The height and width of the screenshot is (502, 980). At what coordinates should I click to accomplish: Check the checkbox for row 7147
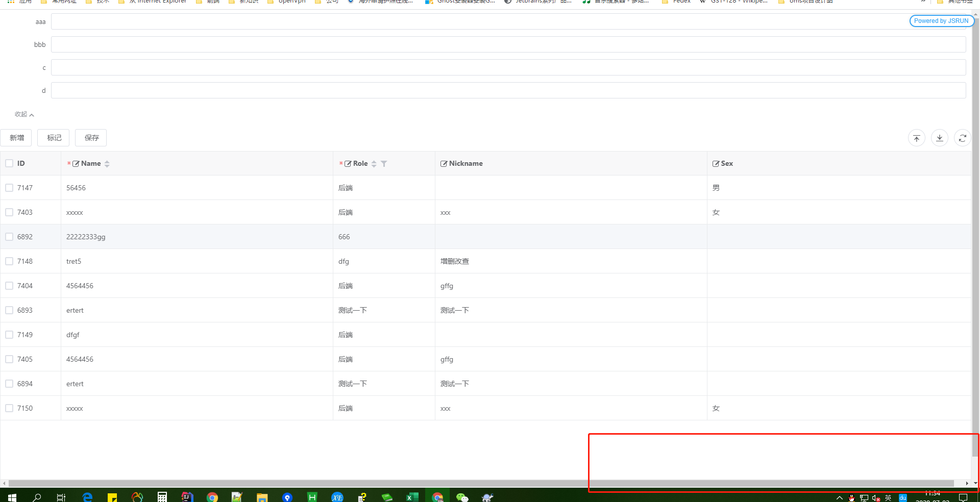pos(9,188)
